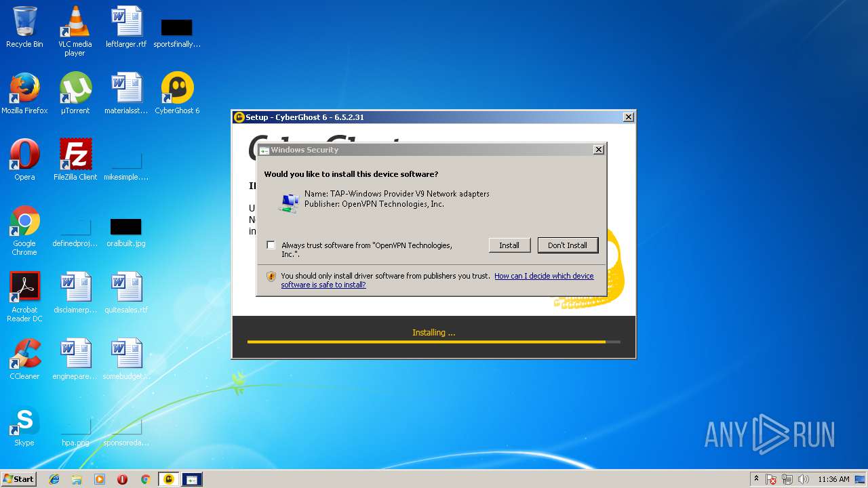Click Chrome icon in taskbar
The image size is (868, 488).
[x=145, y=479]
